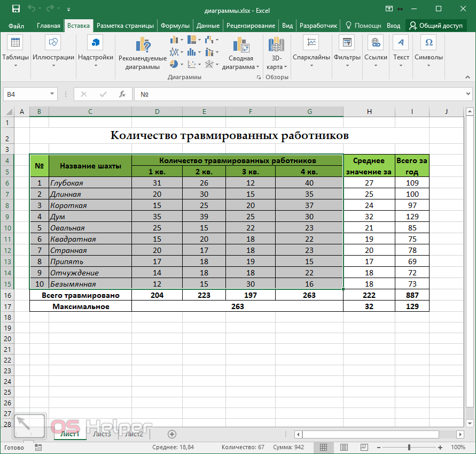476x454 pixels.
Task: Open the Ссылки links group
Action: (x=376, y=52)
